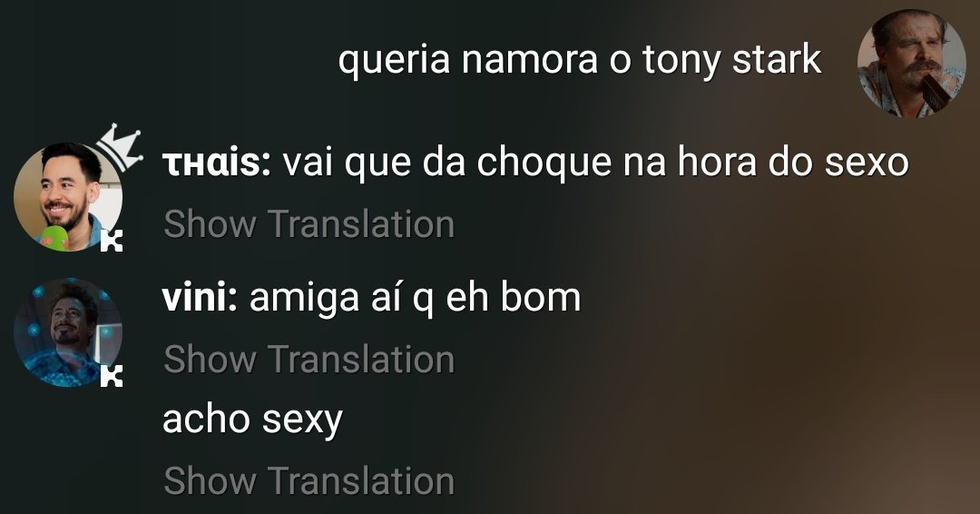Select the "queria namora o tony stark" message
Image resolution: width=980 pixels, height=514 pixels.
tap(579, 61)
